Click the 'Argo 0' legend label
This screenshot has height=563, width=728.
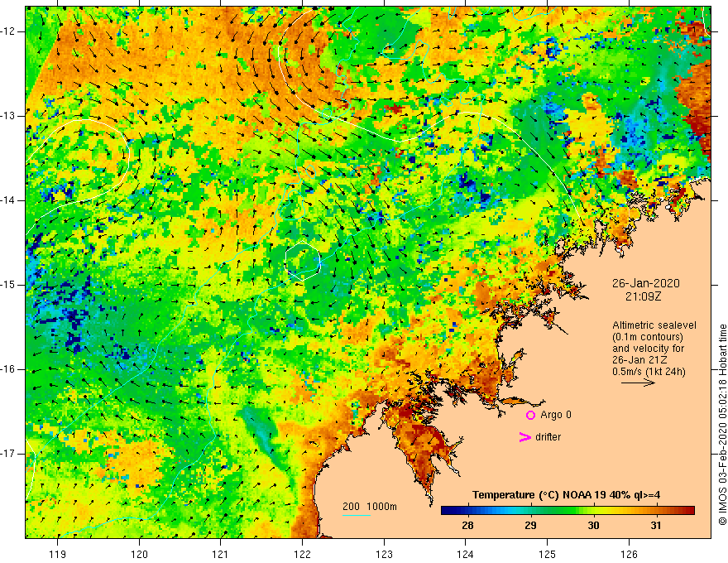tap(556, 415)
